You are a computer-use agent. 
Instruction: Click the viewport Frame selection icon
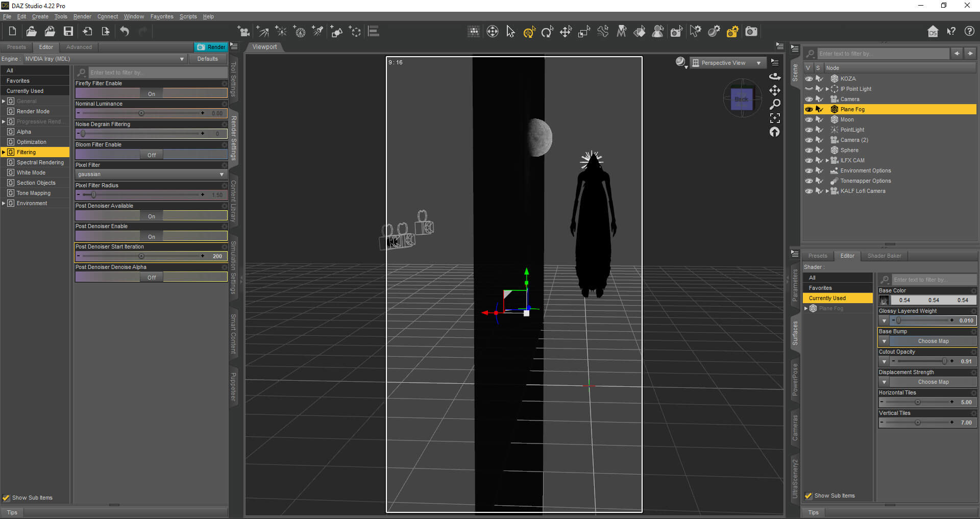(775, 118)
